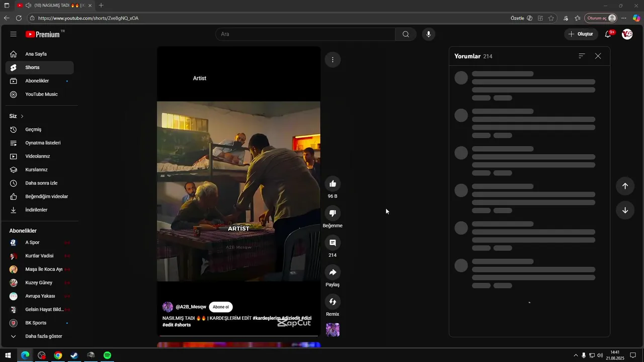The width and height of the screenshot is (644, 362).
Task: Mute the tab via speaker icon
Action: [28, 6]
